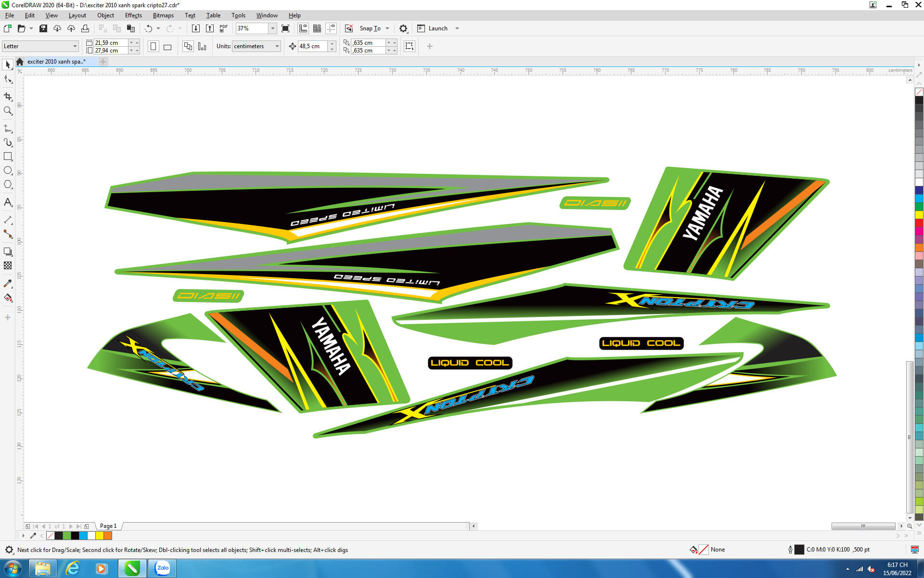Image resolution: width=924 pixels, height=578 pixels.
Task: Open the Effects menu
Action: click(x=133, y=15)
